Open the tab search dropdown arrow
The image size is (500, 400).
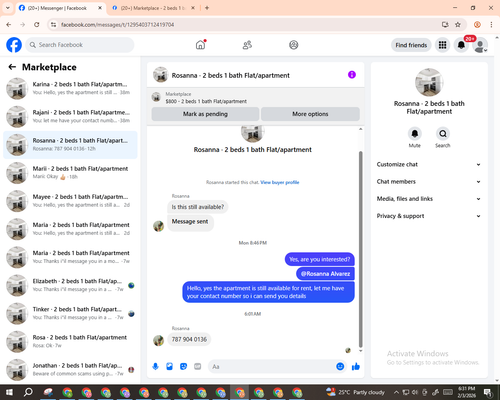[x=8, y=8]
